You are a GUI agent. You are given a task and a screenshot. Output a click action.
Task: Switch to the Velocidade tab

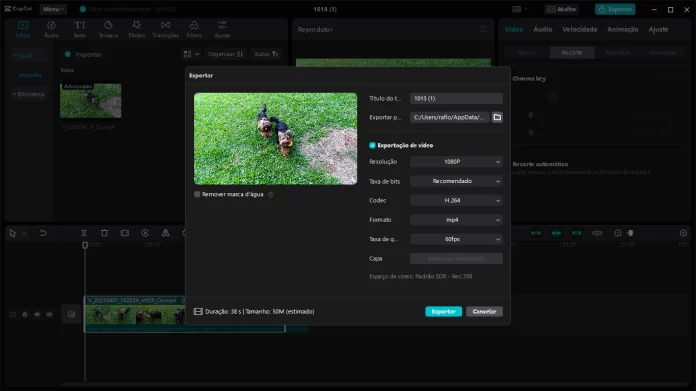579,29
